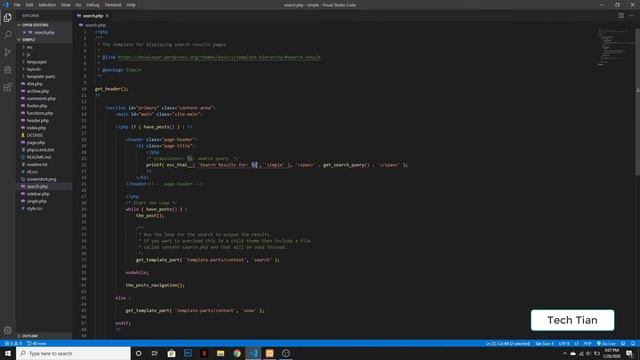The width and height of the screenshot is (640, 360).
Task: Switch to the search.php editor tab
Action: click(x=93, y=16)
